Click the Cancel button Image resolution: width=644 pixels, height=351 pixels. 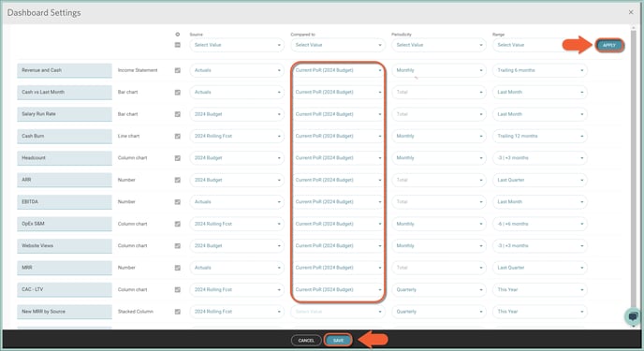306,341
